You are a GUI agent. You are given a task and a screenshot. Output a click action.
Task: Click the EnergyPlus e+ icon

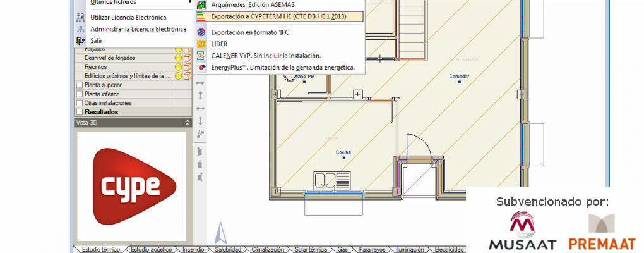[201, 67]
